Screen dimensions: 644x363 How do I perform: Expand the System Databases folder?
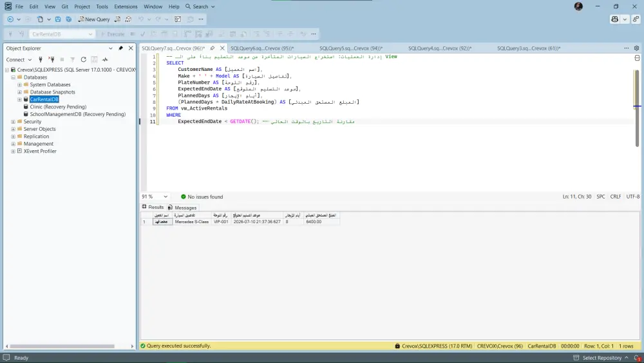(x=19, y=84)
